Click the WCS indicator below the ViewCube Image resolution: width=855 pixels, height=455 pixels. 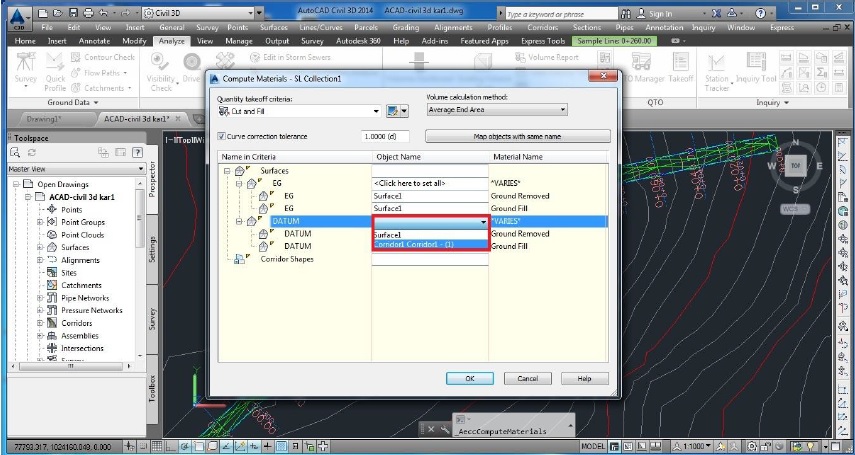click(794, 209)
